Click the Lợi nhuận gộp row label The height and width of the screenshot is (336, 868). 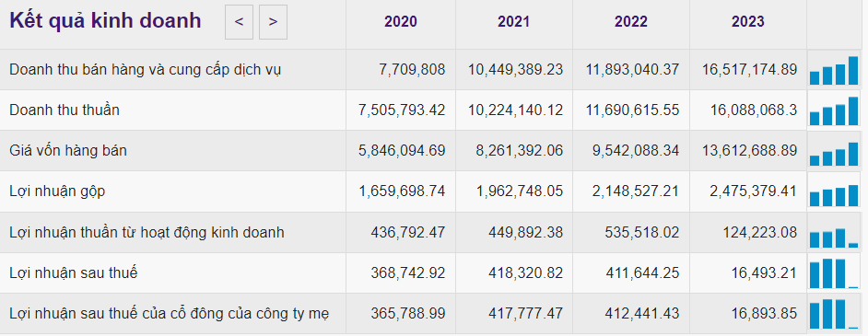click(57, 191)
